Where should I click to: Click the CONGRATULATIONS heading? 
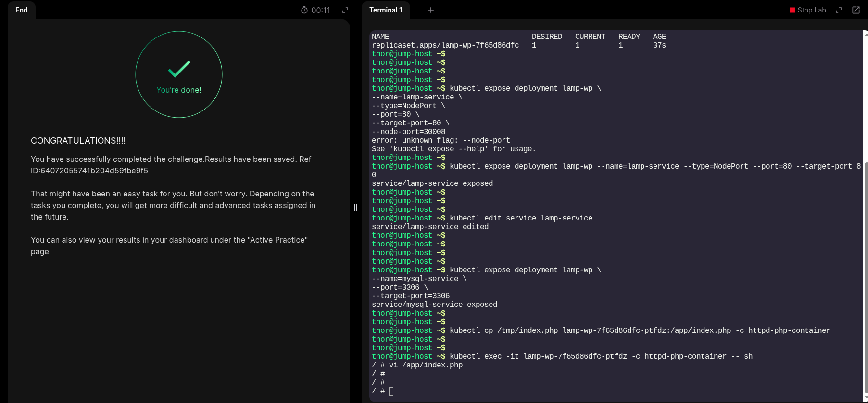pyautogui.click(x=78, y=141)
